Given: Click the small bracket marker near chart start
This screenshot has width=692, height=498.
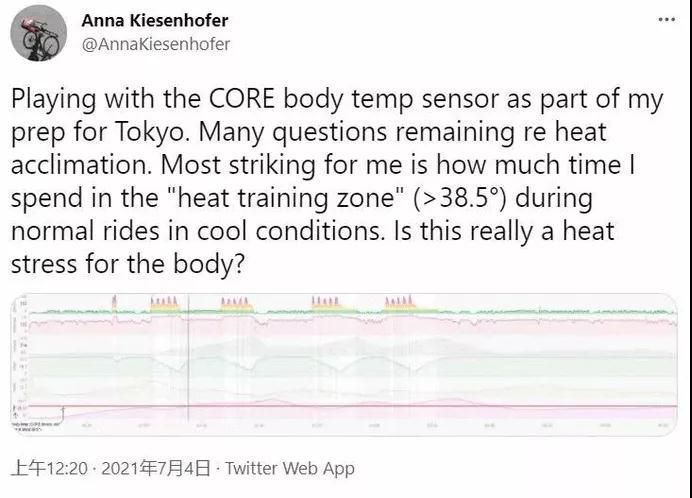Looking at the screenshot, I should [62, 414].
